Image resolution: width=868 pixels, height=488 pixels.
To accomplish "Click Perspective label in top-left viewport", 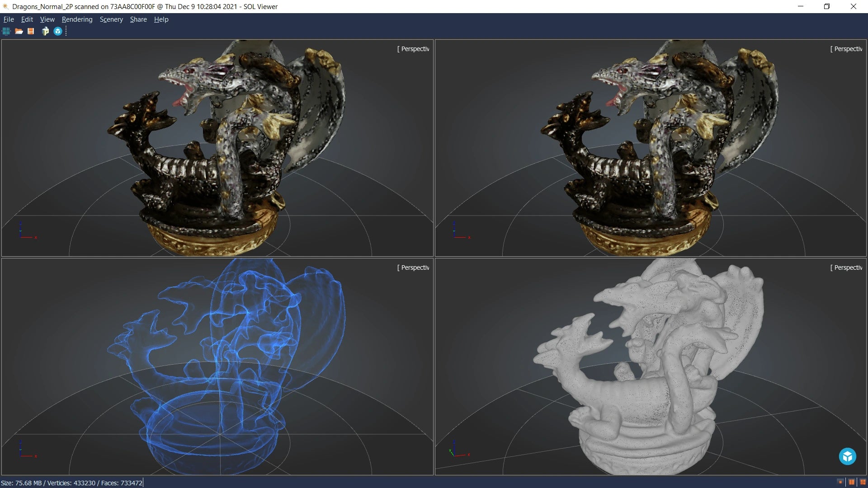I will 413,49.
